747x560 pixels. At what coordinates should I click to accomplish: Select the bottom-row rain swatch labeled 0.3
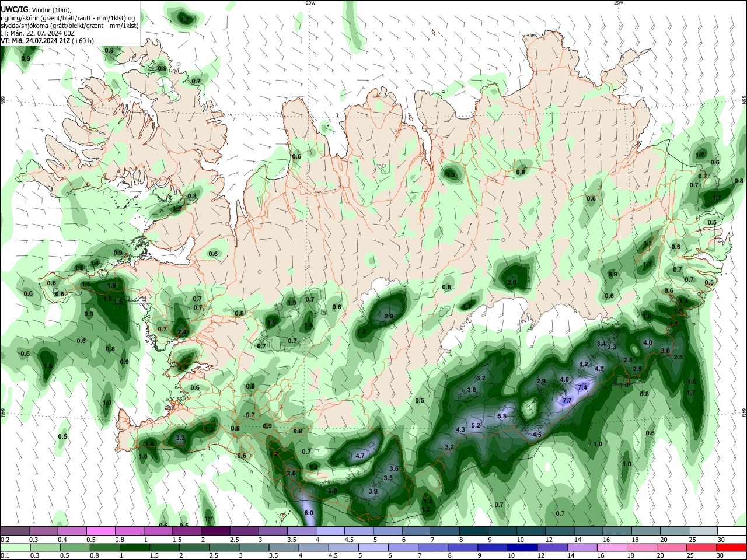[x=46, y=547]
